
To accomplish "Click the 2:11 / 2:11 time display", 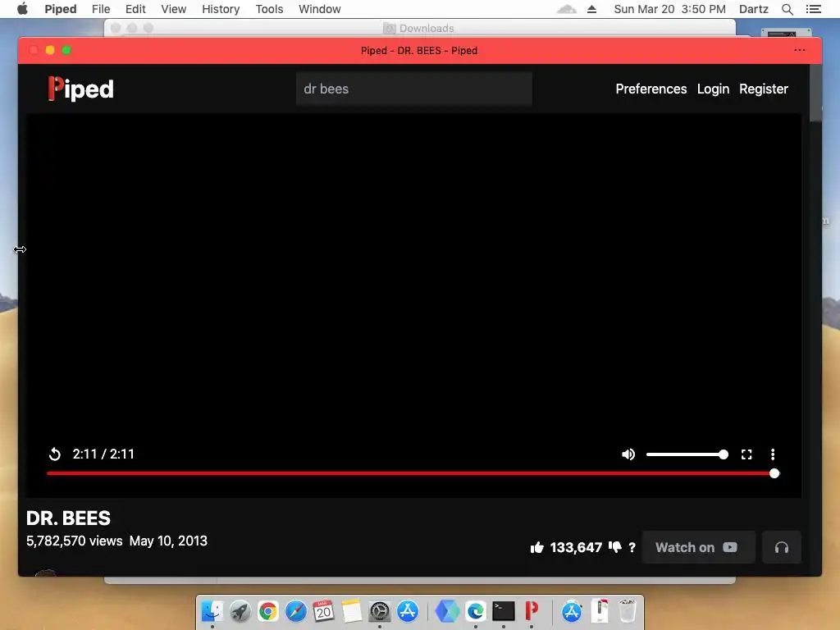I will (103, 454).
